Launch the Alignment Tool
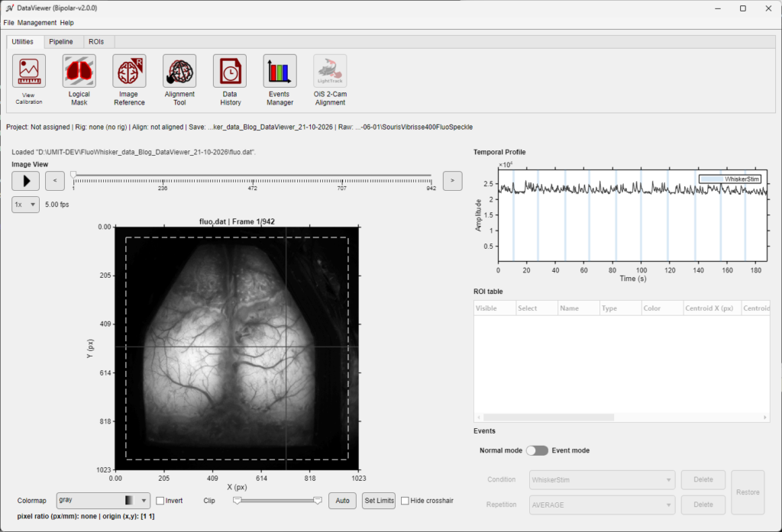The image size is (782, 532). click(x=179, y=71)
